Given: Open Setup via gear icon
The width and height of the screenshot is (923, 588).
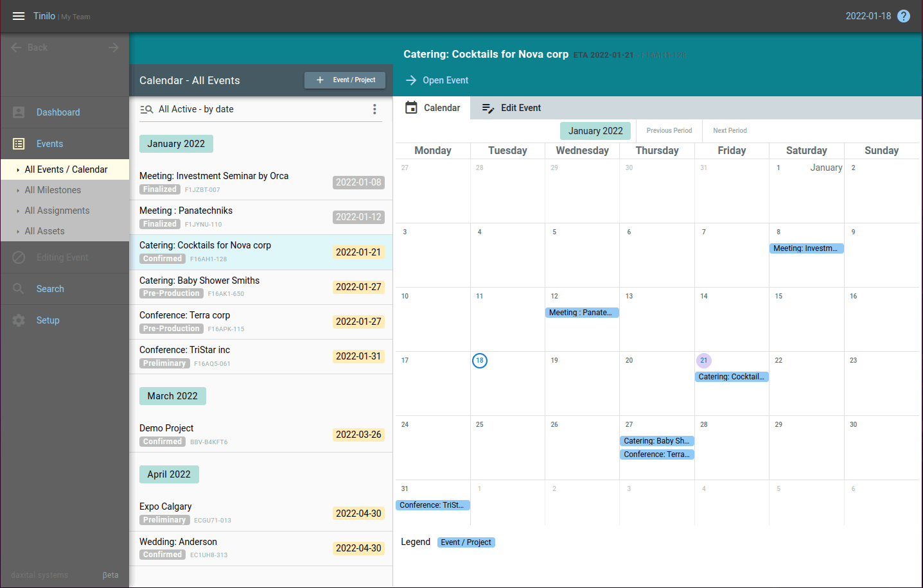Looking at the screenshot, I should (19, 320).
